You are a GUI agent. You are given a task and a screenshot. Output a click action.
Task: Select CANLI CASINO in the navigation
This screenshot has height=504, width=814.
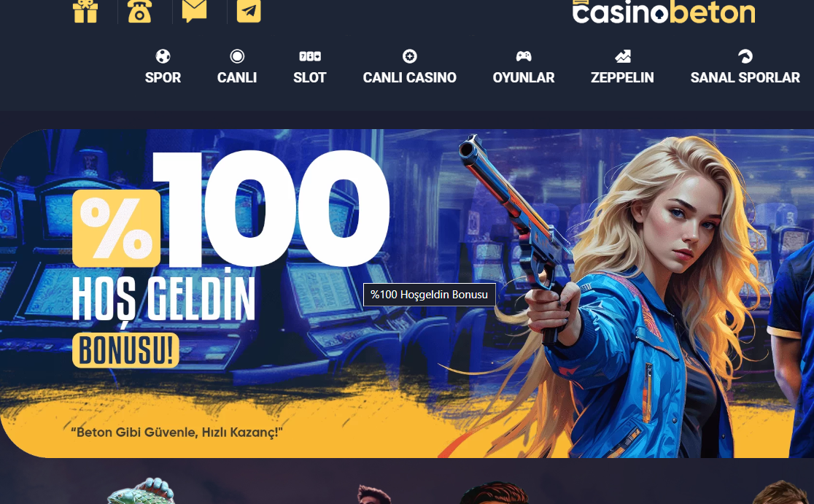tap(410, 78)
